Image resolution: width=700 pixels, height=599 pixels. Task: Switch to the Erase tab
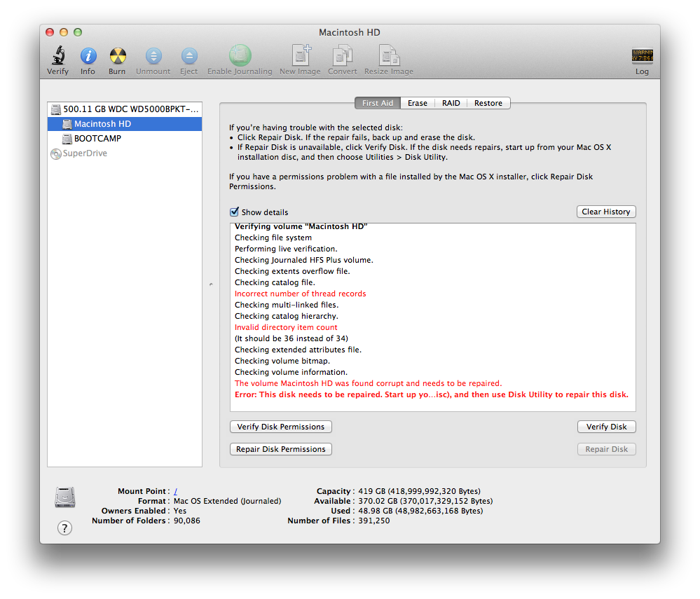tap(417, 102)
